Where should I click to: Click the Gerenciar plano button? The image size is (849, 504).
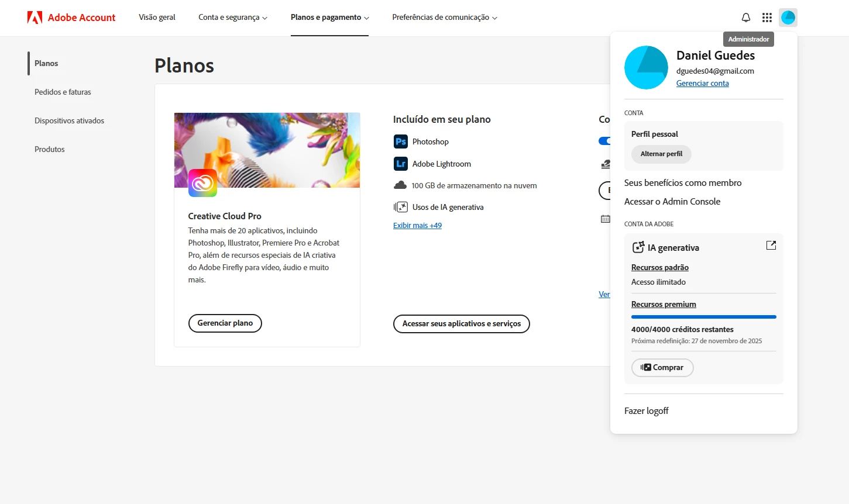(225, 323)
